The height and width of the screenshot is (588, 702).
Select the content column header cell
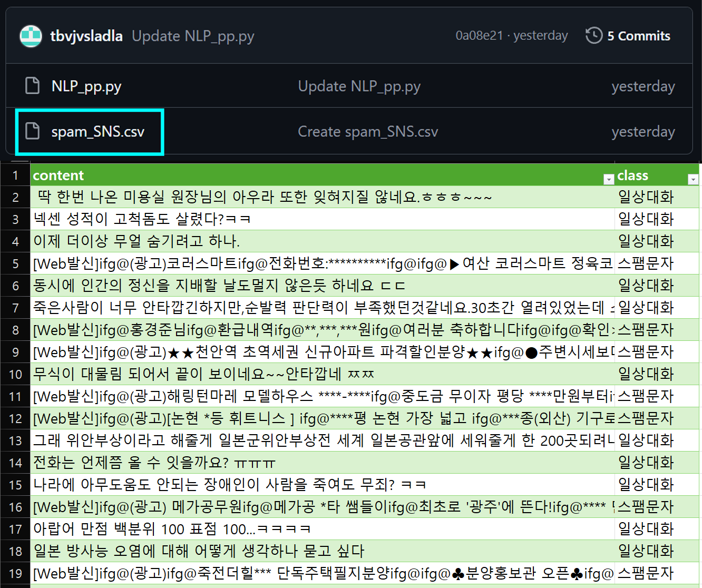click(323, 175)
